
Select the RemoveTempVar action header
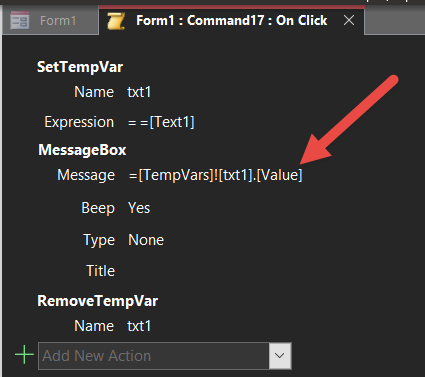98,301
